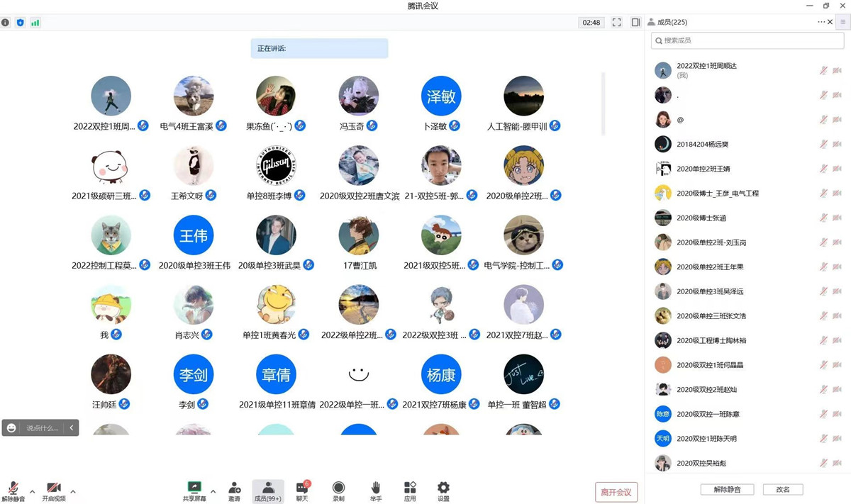Unmute microphone with bottom-left mic button
851x504 pixels.
coord(13,490)
